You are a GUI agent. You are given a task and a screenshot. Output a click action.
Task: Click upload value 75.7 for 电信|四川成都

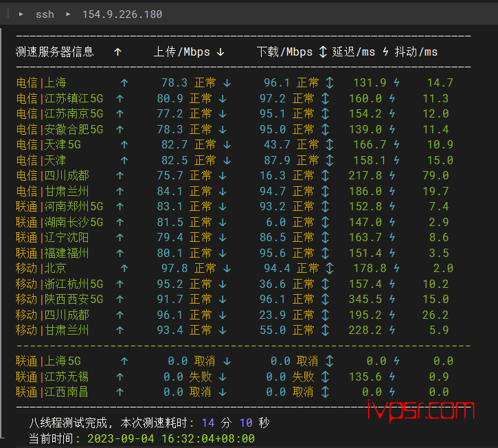(x=170, y=176)
